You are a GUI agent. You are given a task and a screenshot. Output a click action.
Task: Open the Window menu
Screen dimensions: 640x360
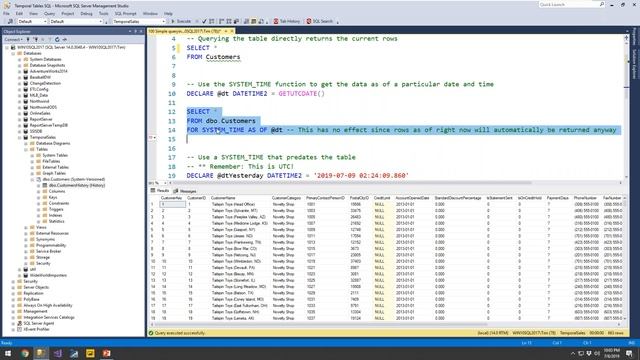pos(150,13)
